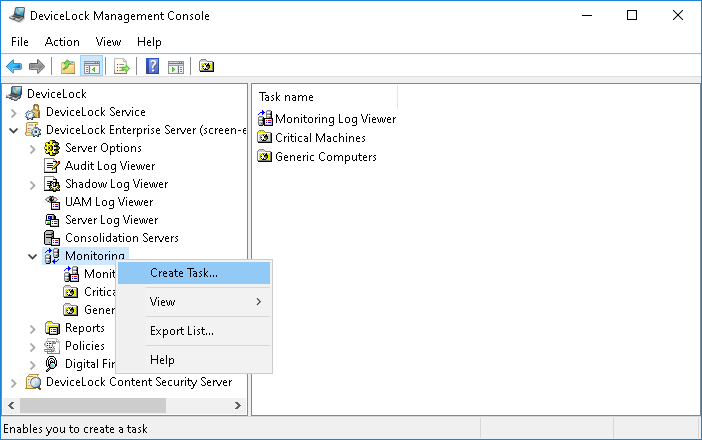Select Export List... in the context menu
This screenshot has width=702, height=440.
(182, 331)
